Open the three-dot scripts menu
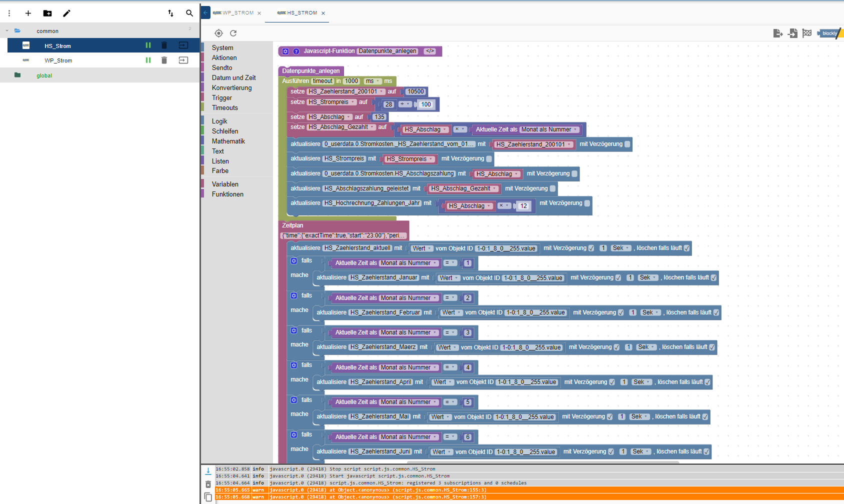844x504 pixels. [9, 13]
